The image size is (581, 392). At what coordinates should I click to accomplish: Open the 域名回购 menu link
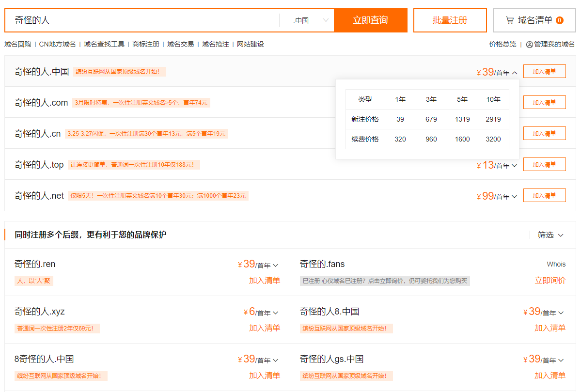pyautogui.click(x=17, y=44)
